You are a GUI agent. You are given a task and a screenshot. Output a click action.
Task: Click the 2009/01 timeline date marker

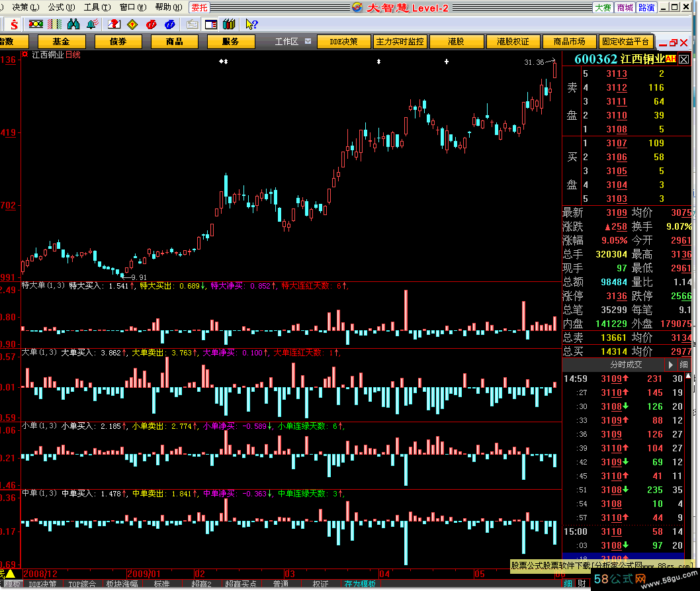click(x=144, y=574)
